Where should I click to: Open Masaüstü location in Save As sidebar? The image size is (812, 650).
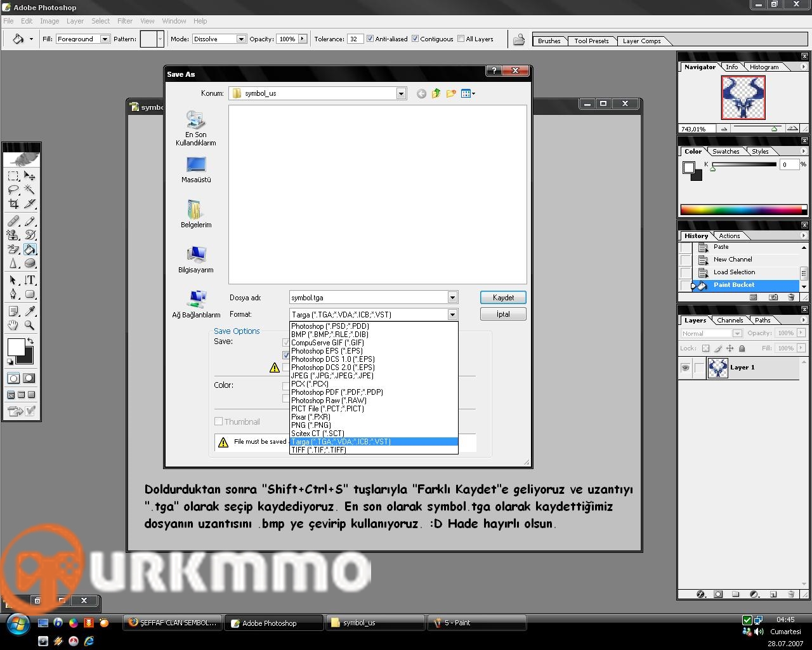[196, 169]
